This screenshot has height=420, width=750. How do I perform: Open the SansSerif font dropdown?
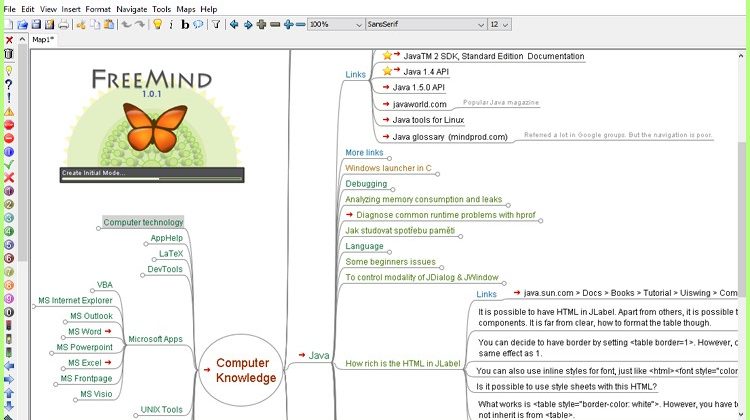pyautogui.click(x=426, y=24)
